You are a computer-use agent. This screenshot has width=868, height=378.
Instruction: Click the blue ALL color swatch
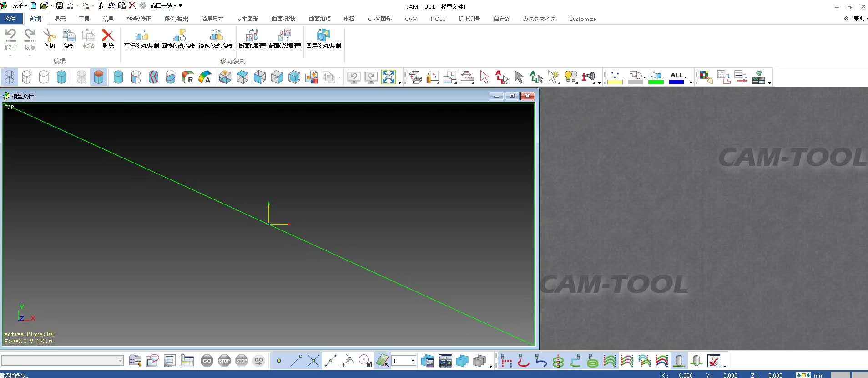676,82
